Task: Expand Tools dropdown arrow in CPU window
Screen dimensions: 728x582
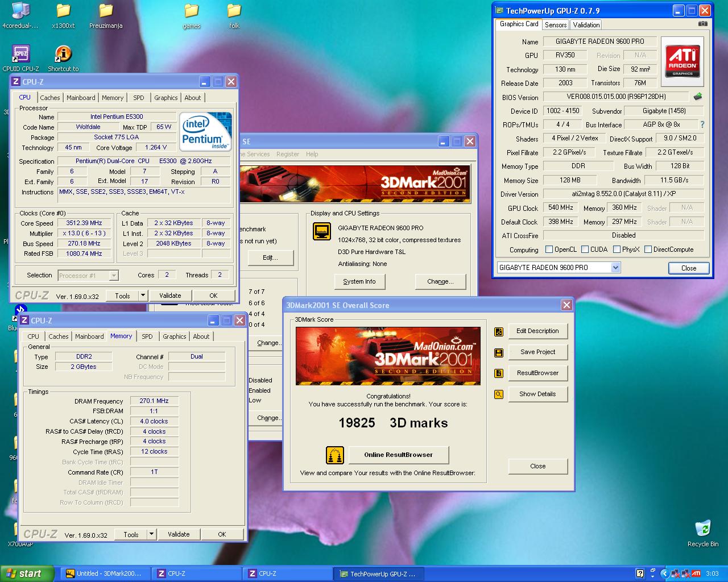Action: coord(143,296)
